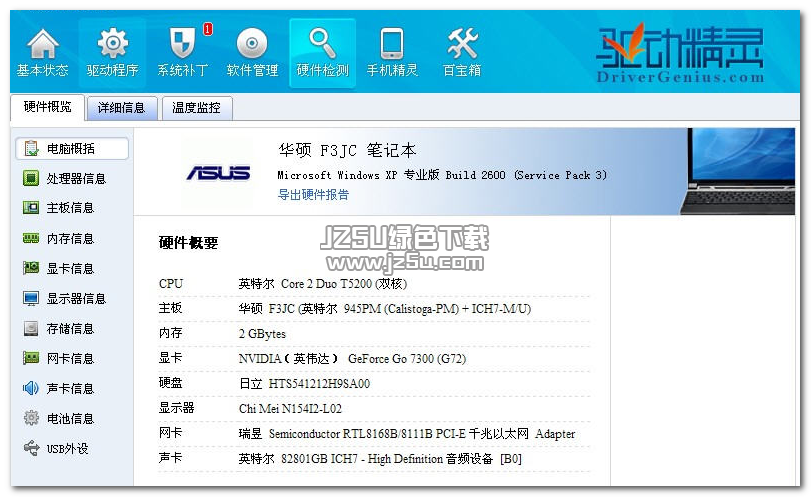Select 存储信息 in the sidebar

coord(72,328)
